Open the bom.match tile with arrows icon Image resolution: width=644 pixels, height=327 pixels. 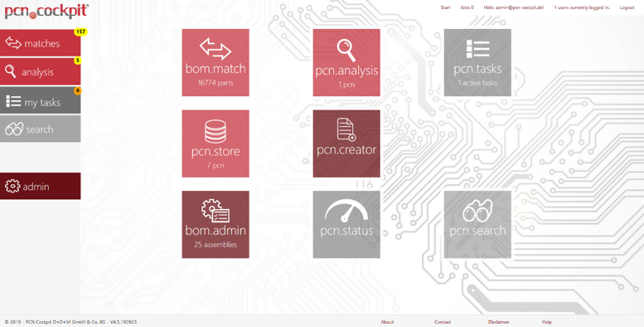[215, 62]
